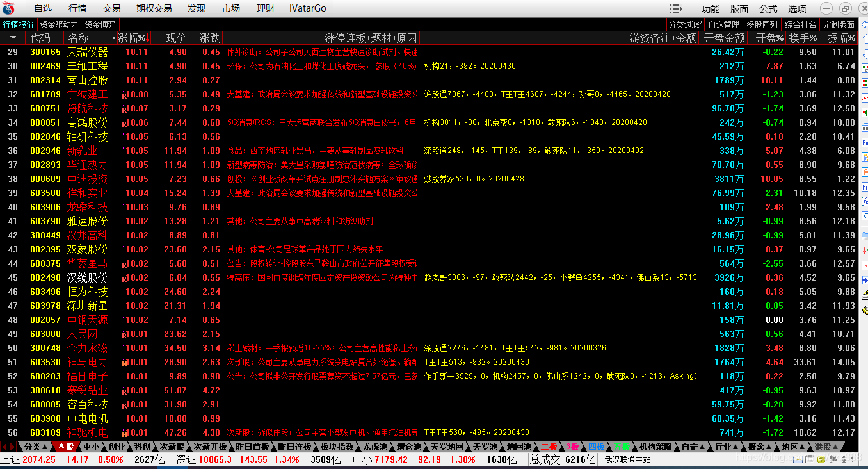Select the A股 bottom tab
Viewport: 868px width, 469px height.
65,447
